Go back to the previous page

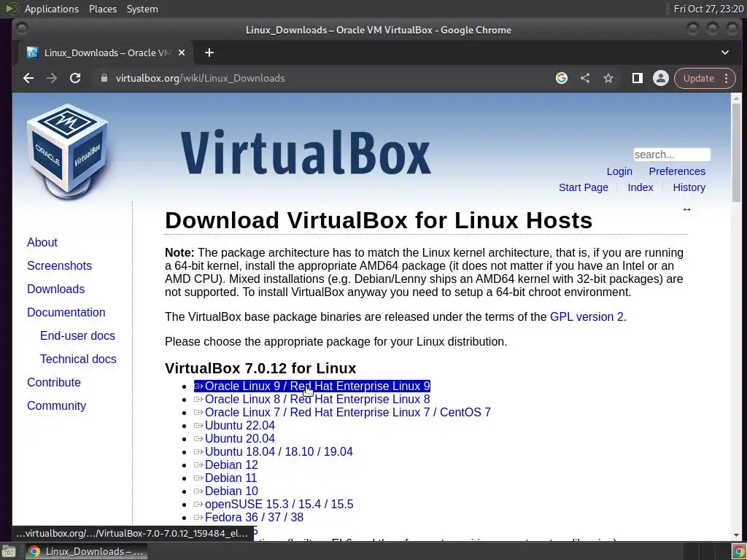28,78
